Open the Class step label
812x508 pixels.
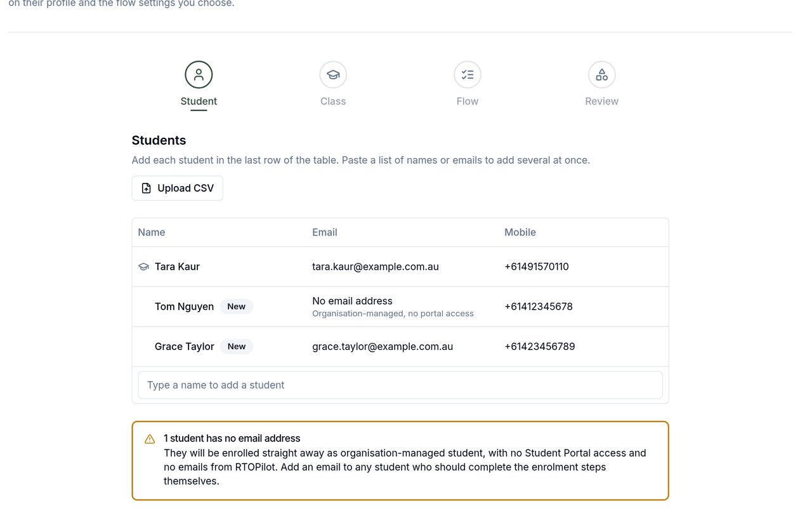333,101
